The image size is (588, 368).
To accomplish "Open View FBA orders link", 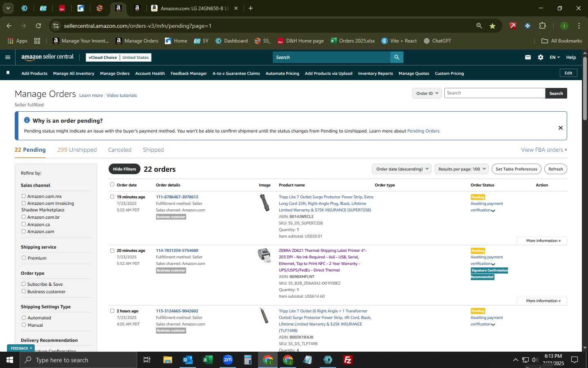I will (544, 150).
